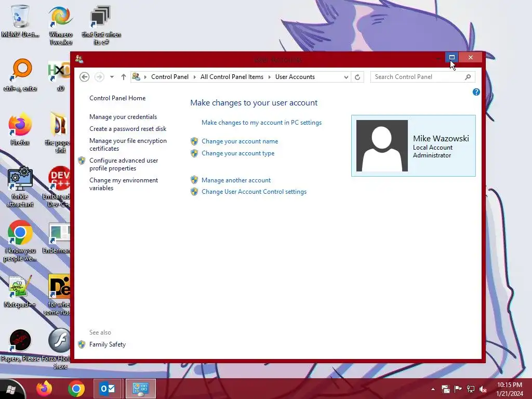
Task: Go up one level with Up arrow
Action: [x=124, y=77]
